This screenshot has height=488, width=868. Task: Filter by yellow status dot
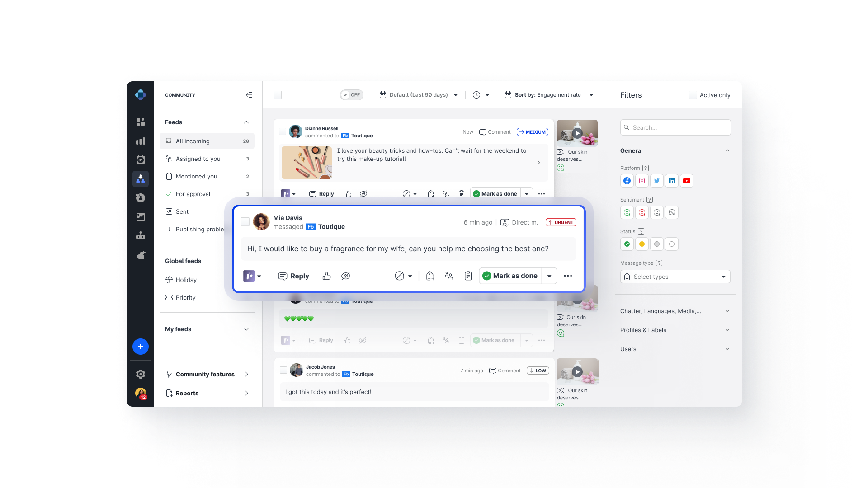coord(642,244)
